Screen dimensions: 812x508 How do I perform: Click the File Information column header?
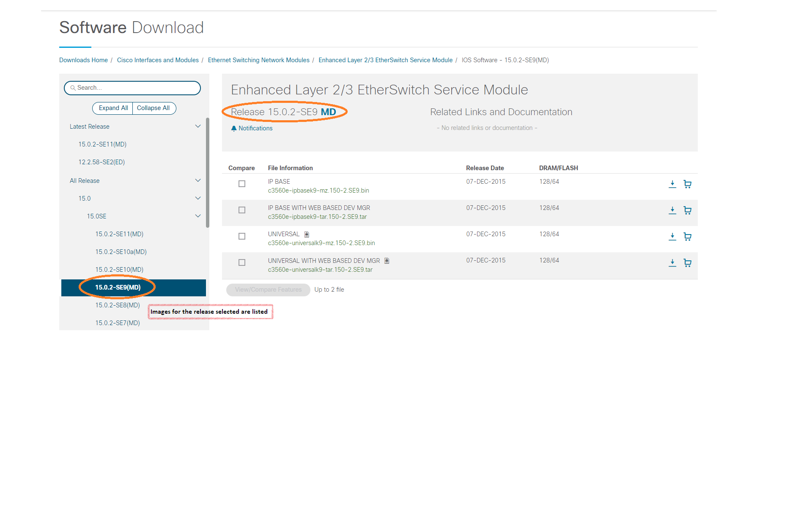[290, 168]
